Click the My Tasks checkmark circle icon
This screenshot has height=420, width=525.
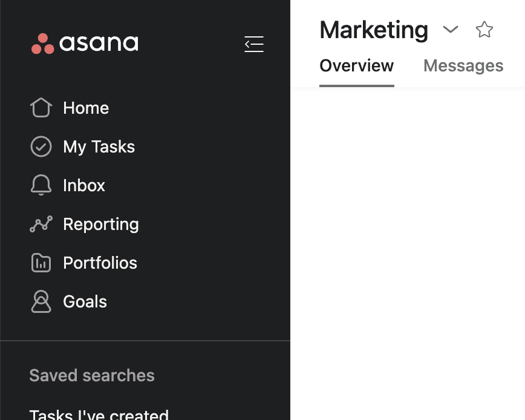point(41,147)
